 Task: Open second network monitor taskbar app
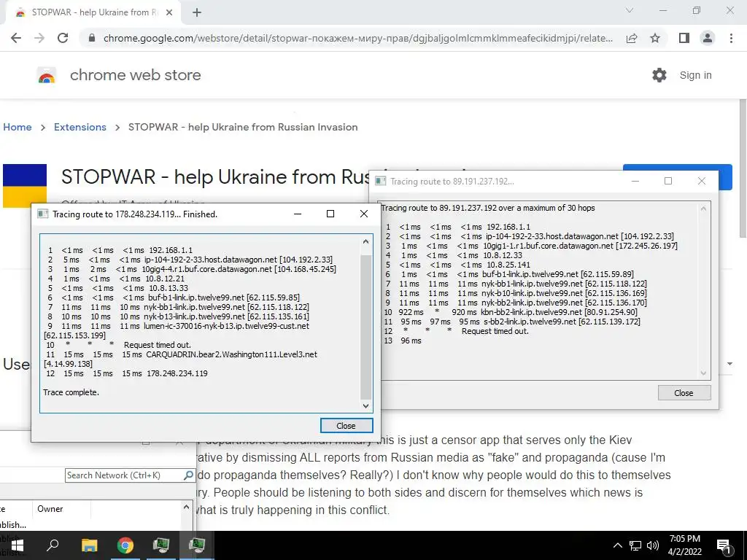coord(197,545)
